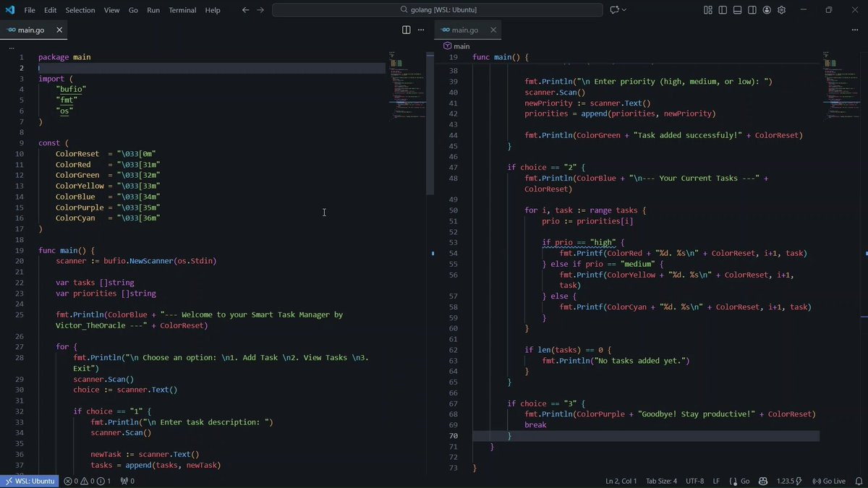The height and width of the screenshot is (488, 868).
Task: Open the Copilot chat dropdown arrow
Action: click(624, 10)
